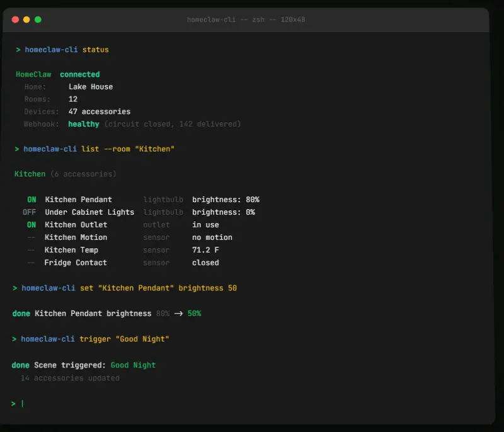The height and width of the screenshot is (432, 504).
Task: Click the Rooms value "12"
Action: coord(73,99)
